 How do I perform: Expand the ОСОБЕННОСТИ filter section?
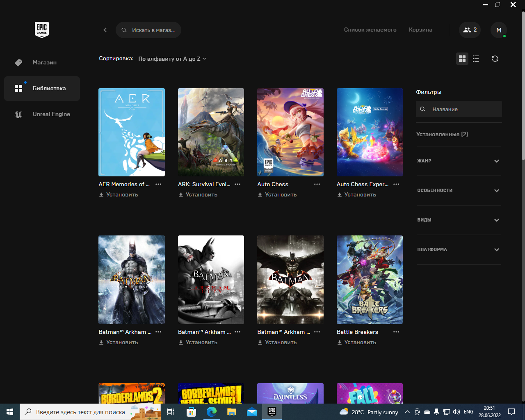click(459, 190)
